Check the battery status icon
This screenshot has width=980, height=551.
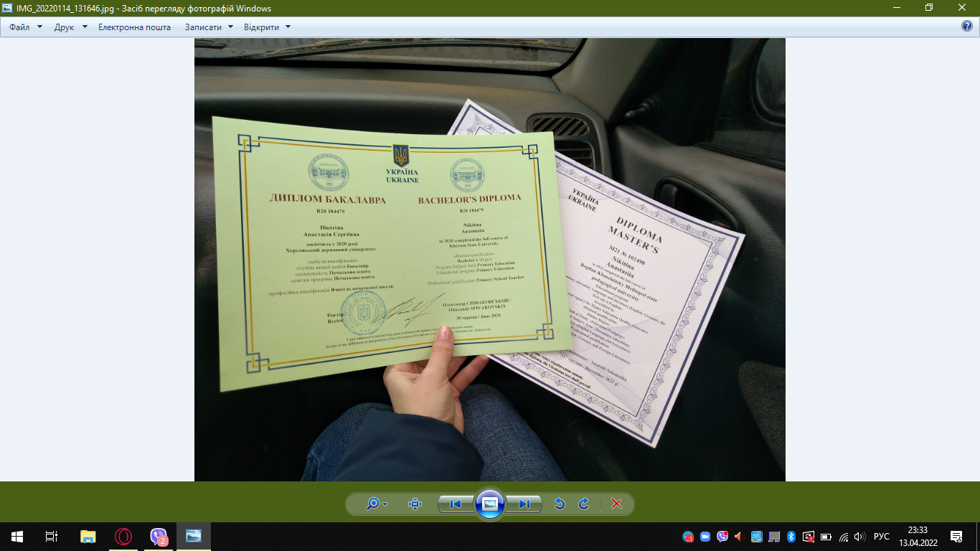coord(826,537)
